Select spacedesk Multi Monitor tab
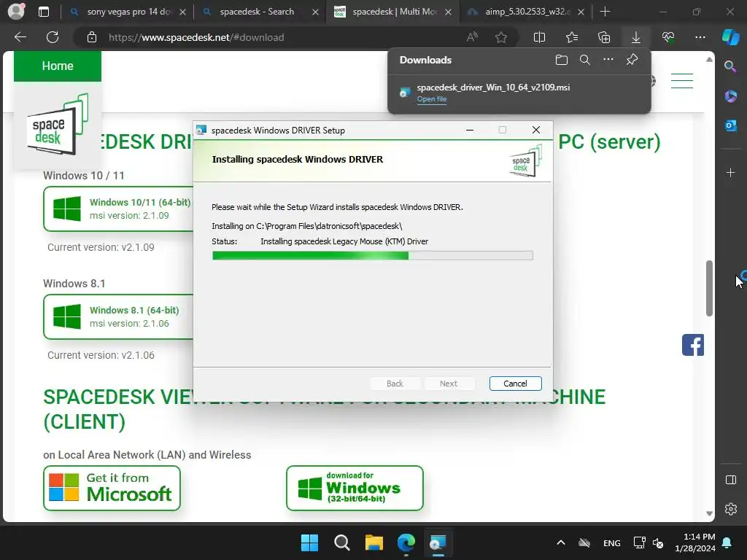Viewport: 747px width, 560px height. tap(393, 12)
